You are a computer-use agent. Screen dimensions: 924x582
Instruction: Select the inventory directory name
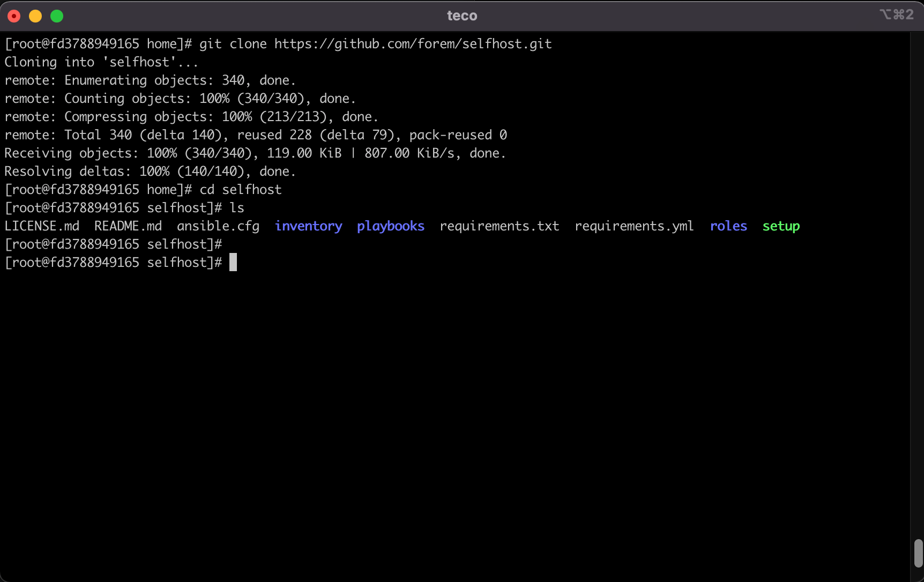tap(308, 226)
